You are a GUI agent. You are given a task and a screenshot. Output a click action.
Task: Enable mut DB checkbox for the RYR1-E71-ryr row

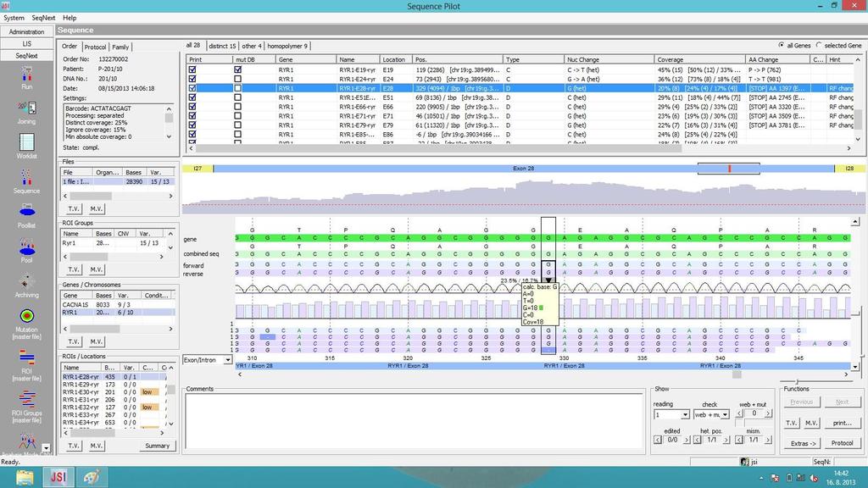[x=237, y=115]
